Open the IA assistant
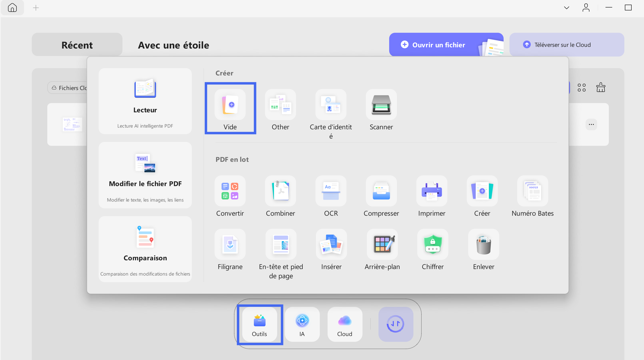 click(302, 324)
